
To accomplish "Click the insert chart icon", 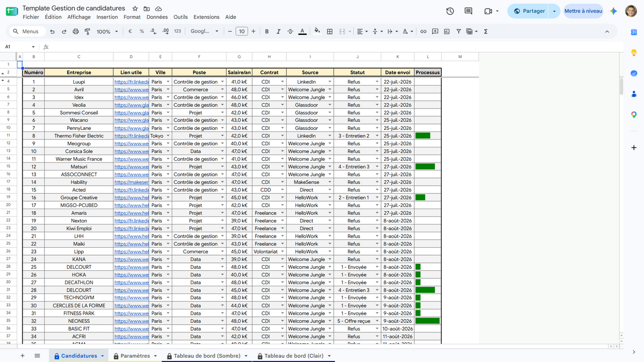I will (x=447, y=32).
